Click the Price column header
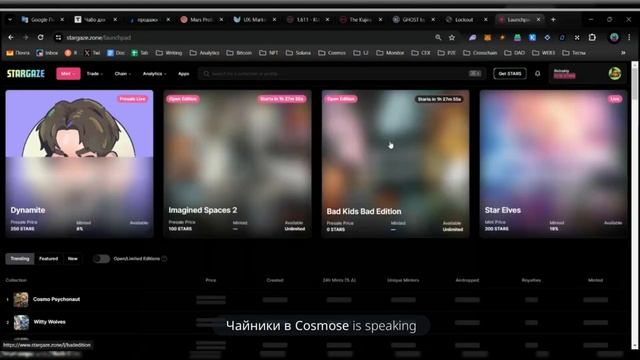The width and height of the screenshot is (640, 360). coord(211,280)
